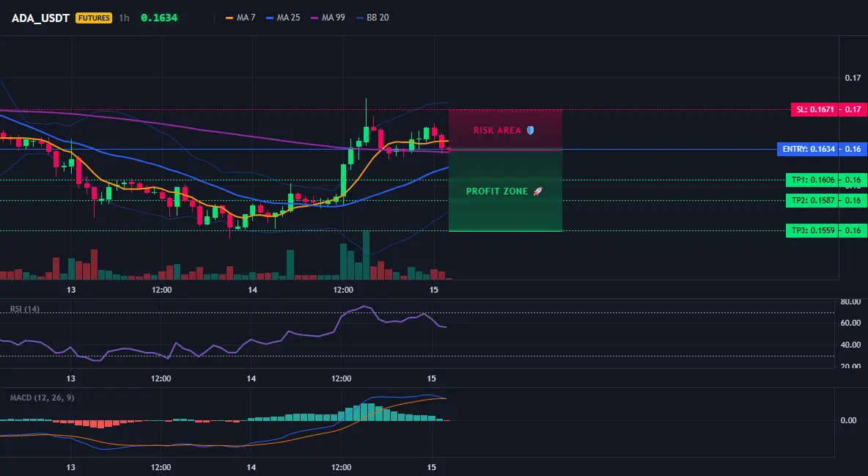Click the tallest green volume bar
868x476 pixels.
point(365,255)
